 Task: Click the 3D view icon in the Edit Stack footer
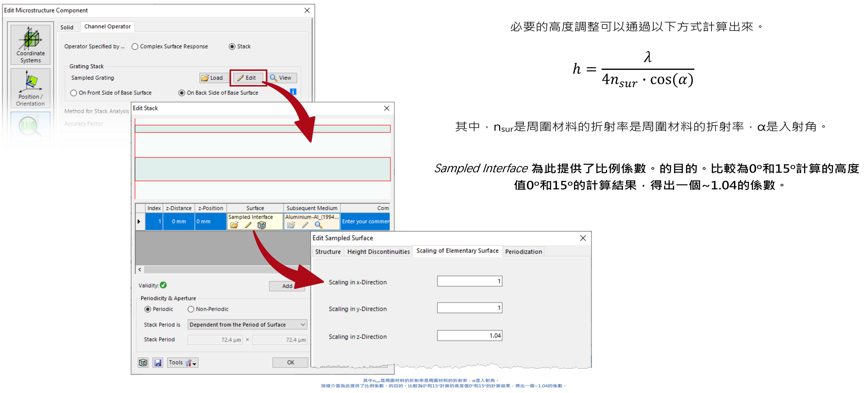pos(143,362)
